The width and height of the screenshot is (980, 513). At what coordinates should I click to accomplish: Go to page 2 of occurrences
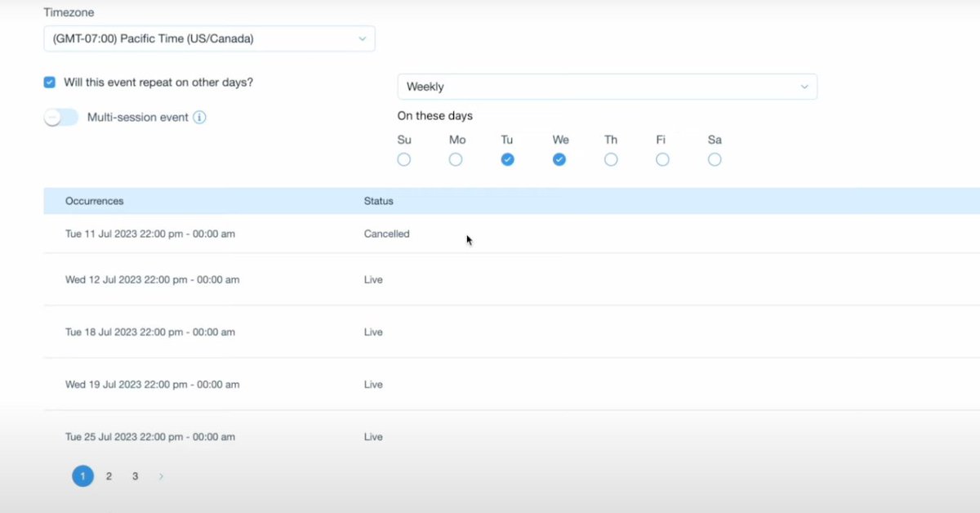pos(109,475)
